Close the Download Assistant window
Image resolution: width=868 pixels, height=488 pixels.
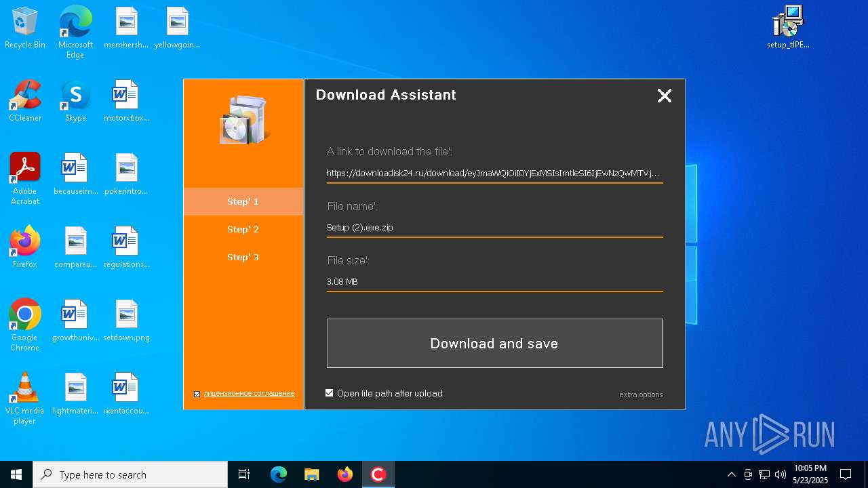pyautogui.click(x=665, y=96)
